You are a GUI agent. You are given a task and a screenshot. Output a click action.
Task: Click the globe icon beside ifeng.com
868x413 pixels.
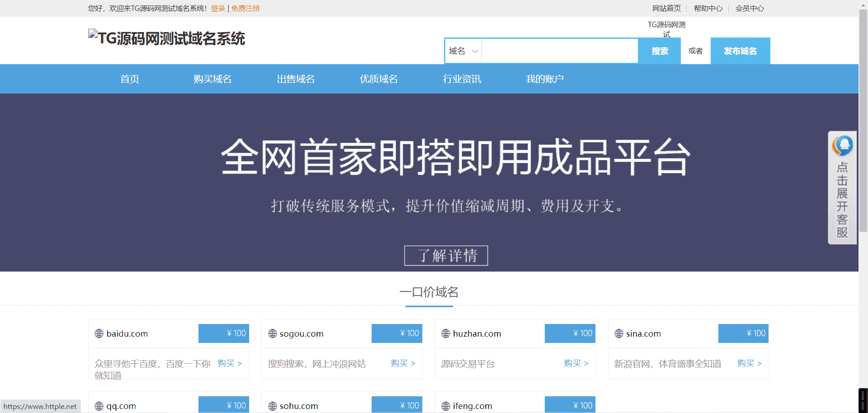coord(446,406)
